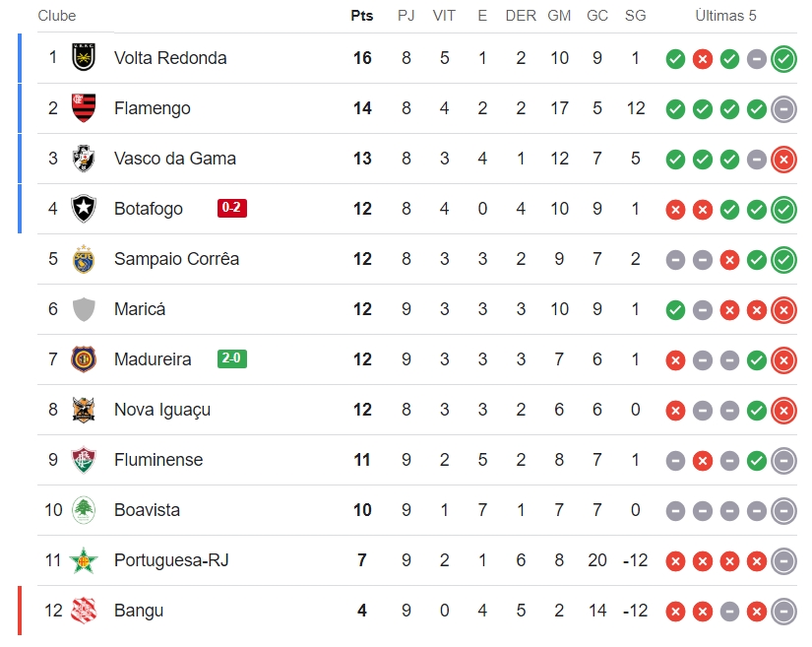Click the Clube column header

tap(57, 16)
